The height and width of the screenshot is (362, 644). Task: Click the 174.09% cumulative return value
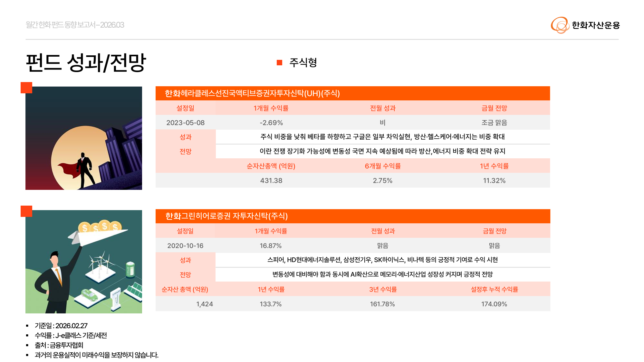pyautogui.click(x=494, y=304)
